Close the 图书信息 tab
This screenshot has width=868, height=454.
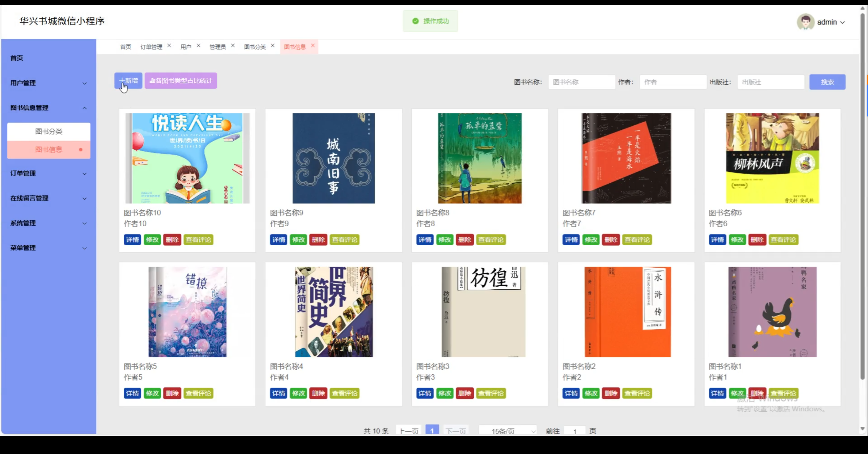(x=313, y=46)
